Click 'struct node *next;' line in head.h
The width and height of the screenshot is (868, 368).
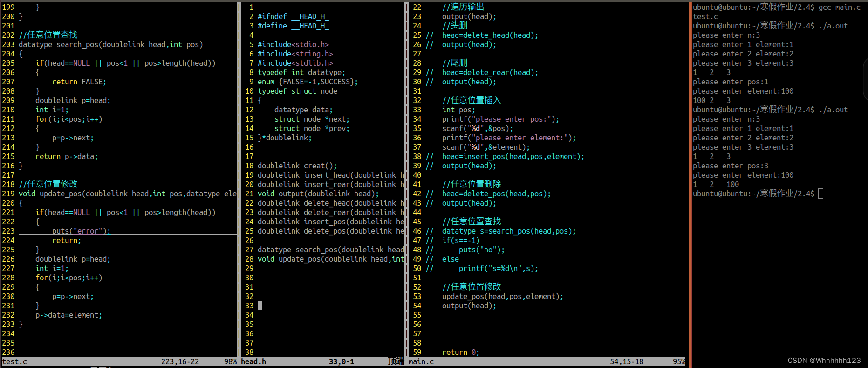[312, 119]
